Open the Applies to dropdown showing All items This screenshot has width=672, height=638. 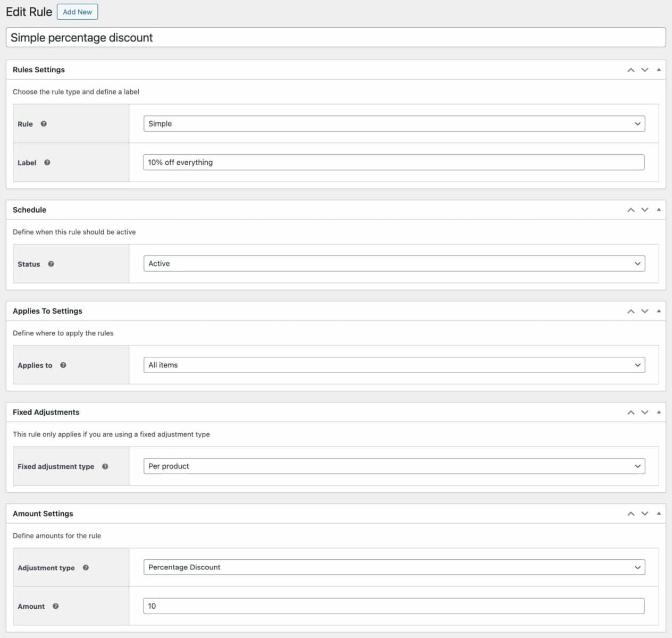394,365
